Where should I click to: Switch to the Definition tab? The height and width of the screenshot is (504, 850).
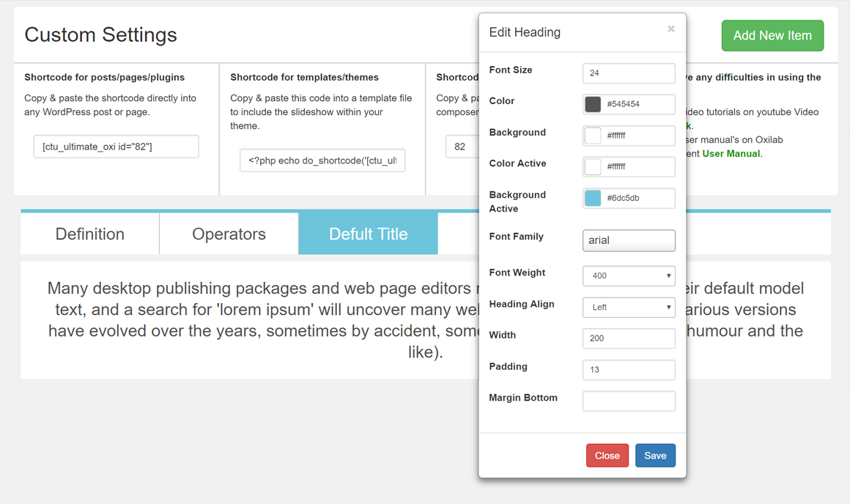(x=90, y=234)
